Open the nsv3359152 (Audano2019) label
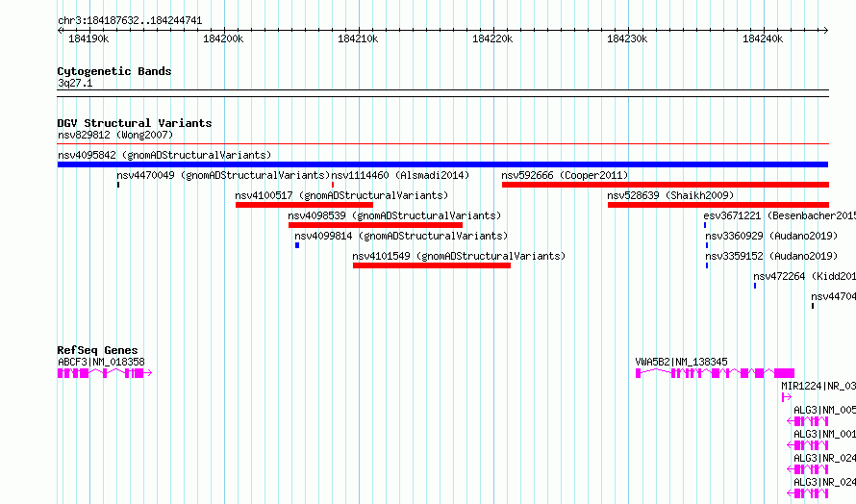Image resolution: width=856 pixels, height=504 pixels. coord(771,256)
